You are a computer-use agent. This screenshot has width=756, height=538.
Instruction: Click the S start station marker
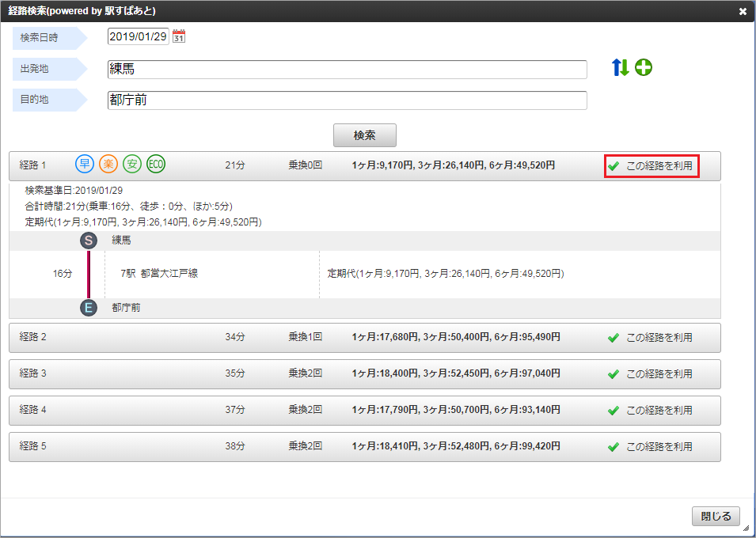89,241
